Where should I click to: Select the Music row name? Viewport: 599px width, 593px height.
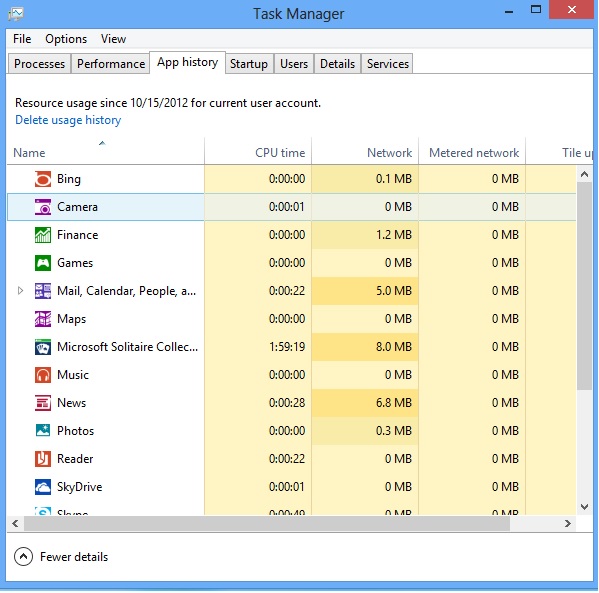click(x=73, y=375)
